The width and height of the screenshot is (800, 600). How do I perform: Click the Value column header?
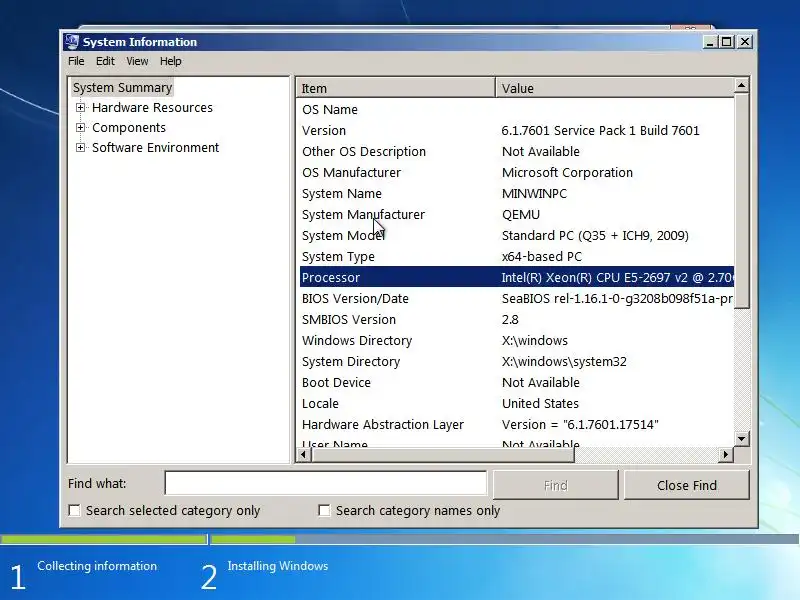coord(615,88)
